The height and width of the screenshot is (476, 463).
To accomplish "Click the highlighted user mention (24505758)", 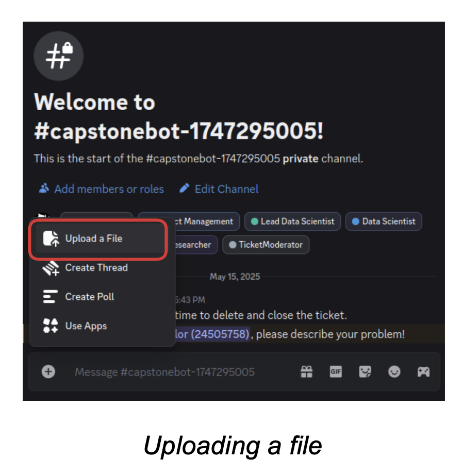I will (212, 334).
